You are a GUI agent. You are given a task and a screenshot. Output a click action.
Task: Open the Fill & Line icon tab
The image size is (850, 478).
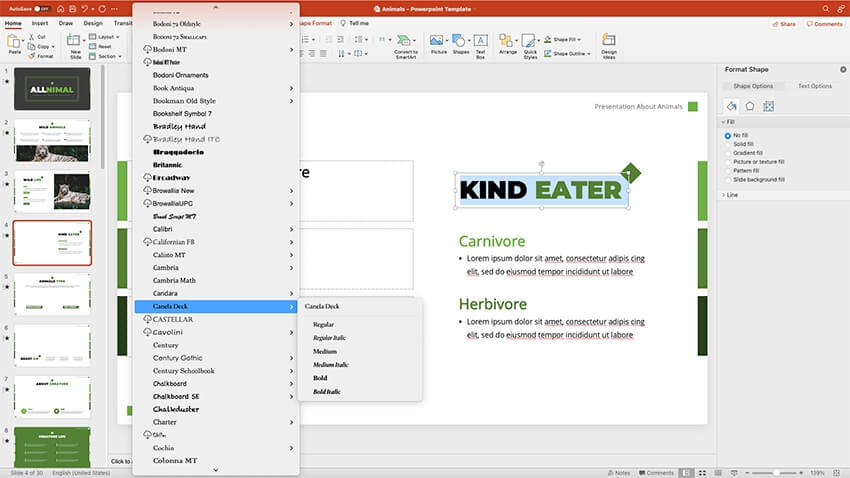click(732, 106)
